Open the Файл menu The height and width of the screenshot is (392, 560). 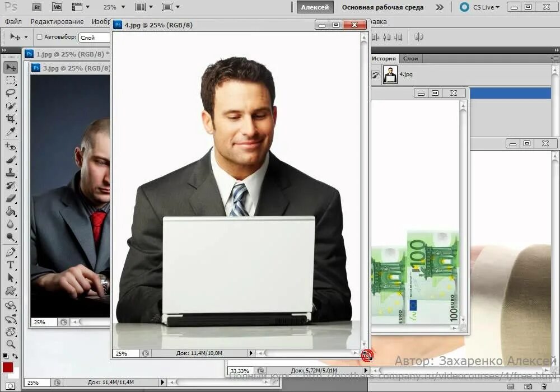pos(13,22)
